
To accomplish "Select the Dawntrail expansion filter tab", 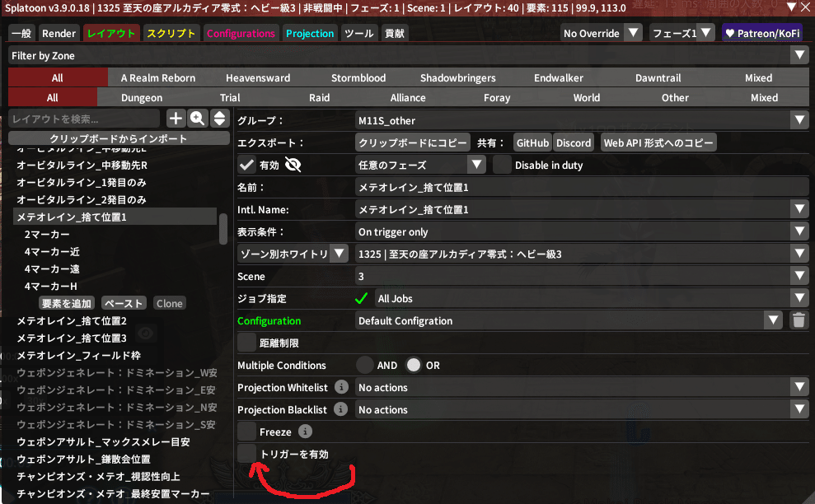I will click(x=658, y=77).
